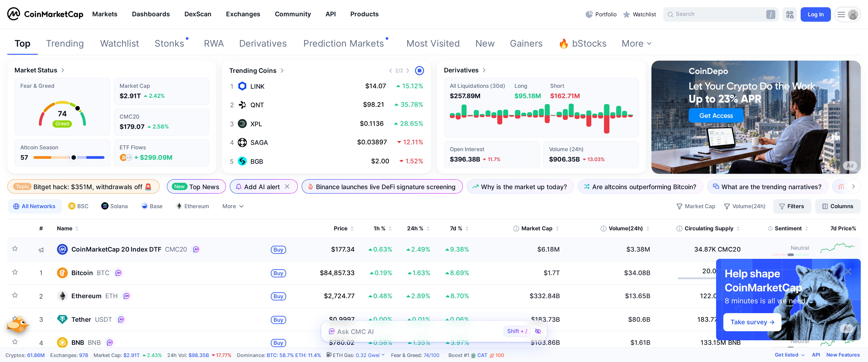
Task: Close the Add AI alert chip
Action: click(x=287, y=187)
